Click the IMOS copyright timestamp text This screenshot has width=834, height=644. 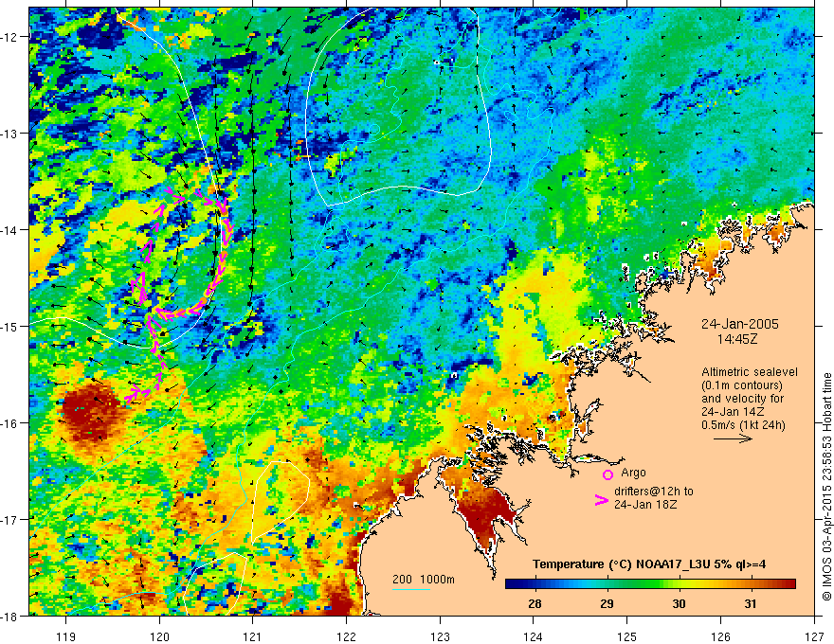(826, 487)
